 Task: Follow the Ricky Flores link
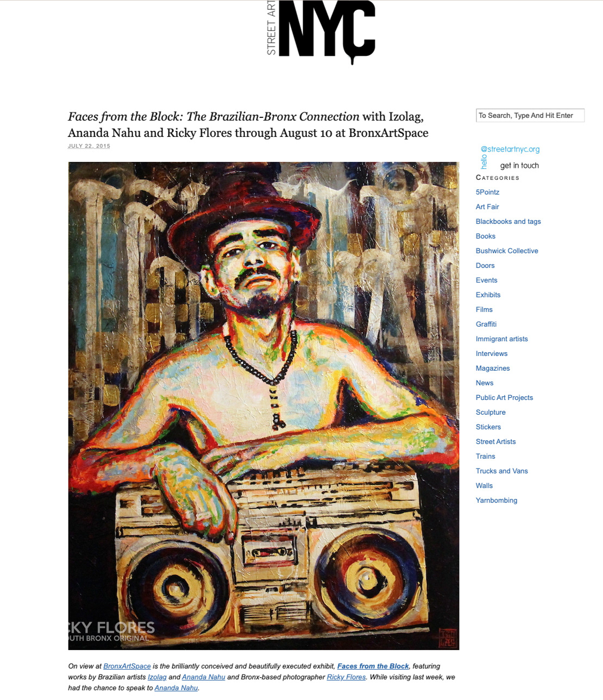coord(346,677)
